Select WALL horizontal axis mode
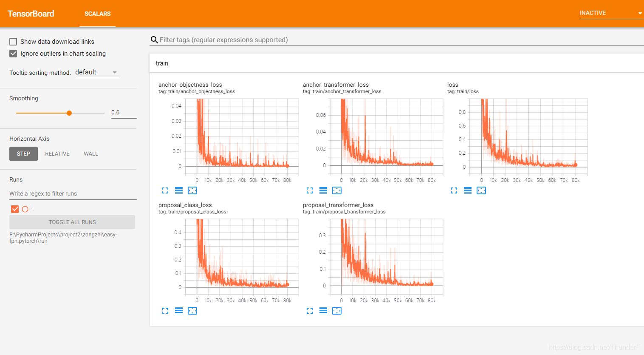The height and width of the screenshot is (355, 644). coord(91,154)
